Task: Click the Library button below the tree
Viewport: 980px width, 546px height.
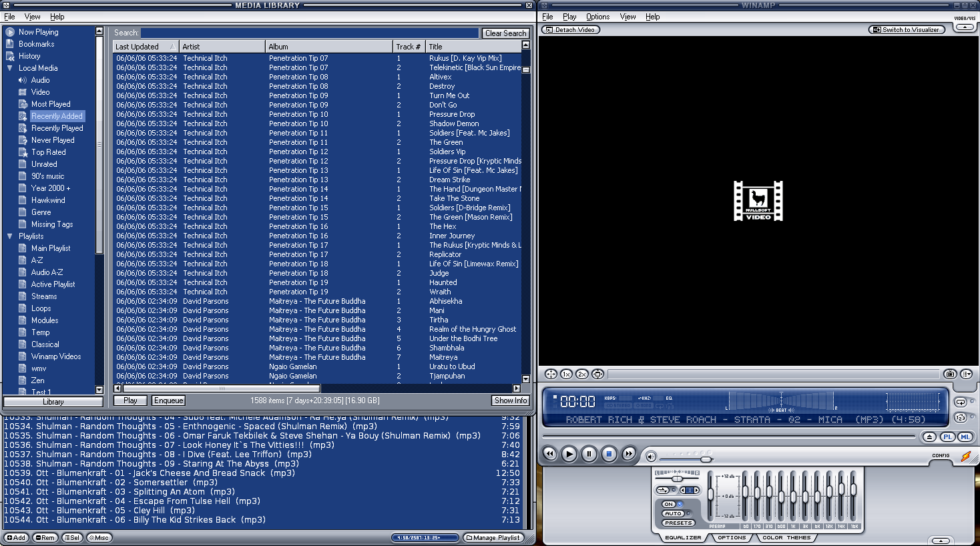Action: pos(53,402)
